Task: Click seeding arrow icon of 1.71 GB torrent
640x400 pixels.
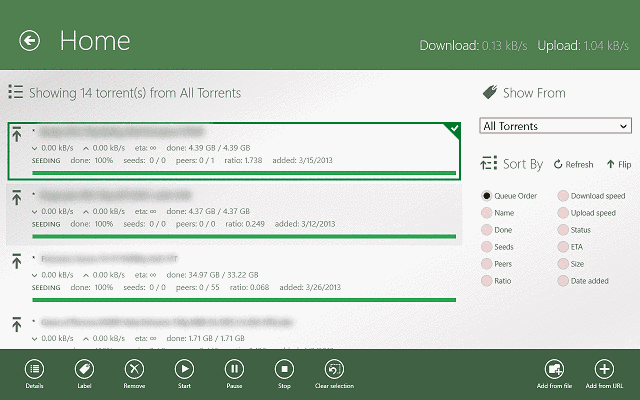Action: (16, 324)
